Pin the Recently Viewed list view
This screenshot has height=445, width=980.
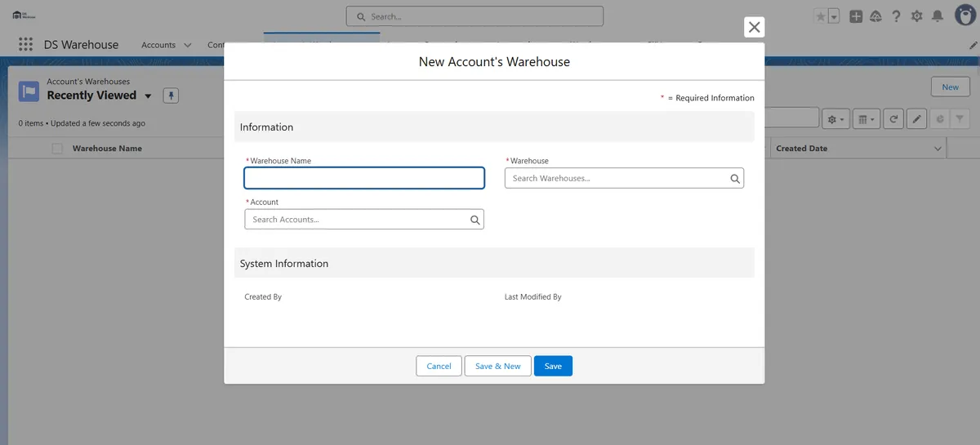(x=171, y=96)
